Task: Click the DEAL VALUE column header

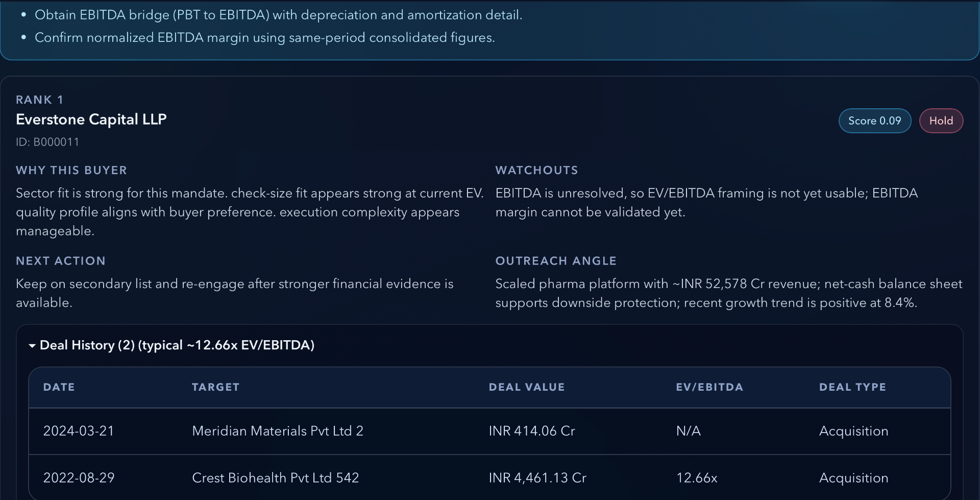Action: tap(526, 387)
